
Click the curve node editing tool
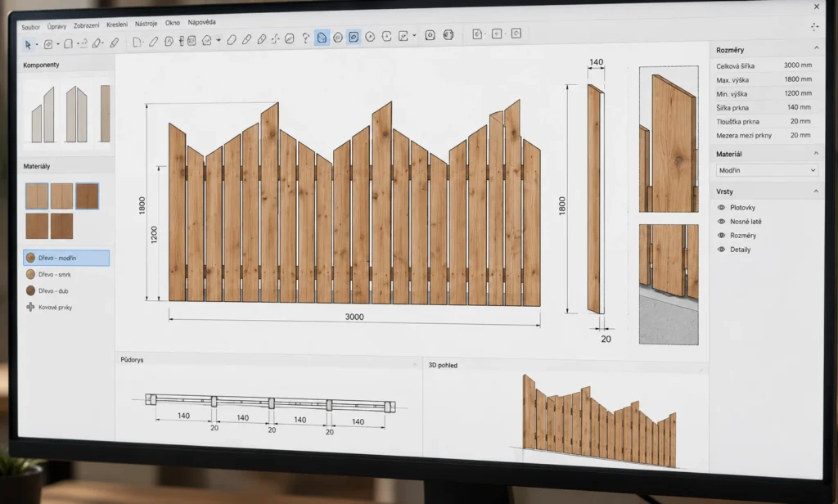click(275, 39)
